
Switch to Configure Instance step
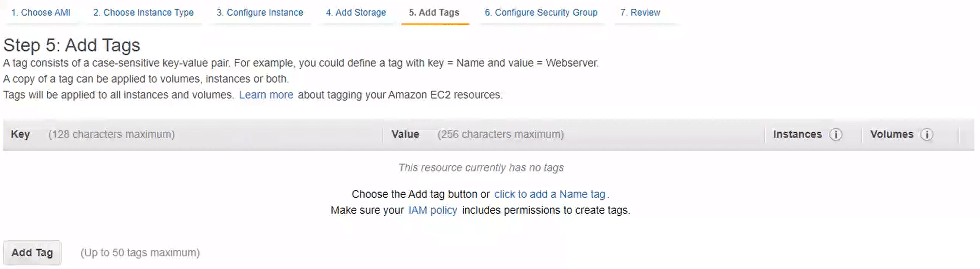[260, 13]
